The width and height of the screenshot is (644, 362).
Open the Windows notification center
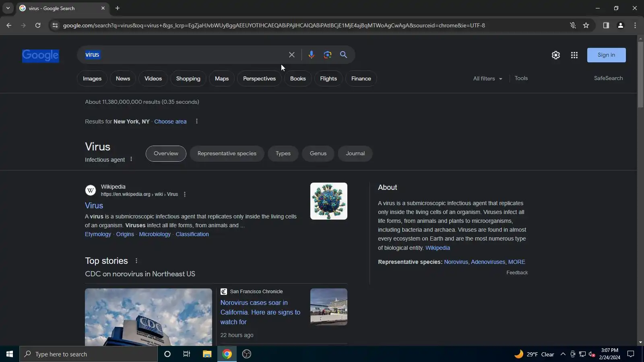(x=631, y=354)
